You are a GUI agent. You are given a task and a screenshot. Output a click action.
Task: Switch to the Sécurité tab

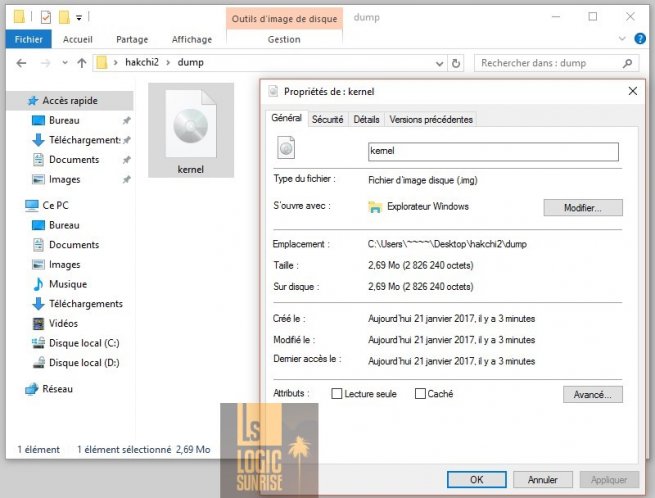click(x=327, y=119)
